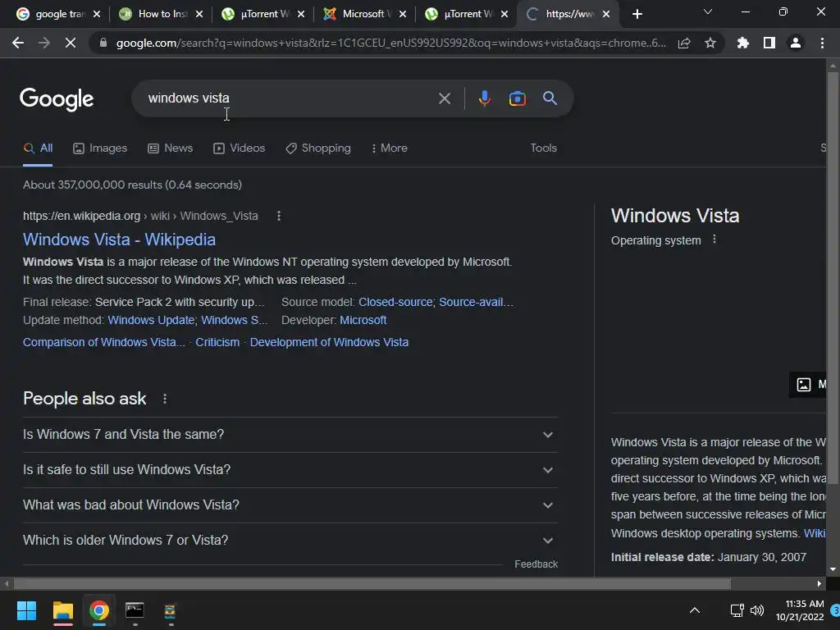Screen dimensions: 840x630
Task: Click the network tray icon
Action: coord(737,610)
